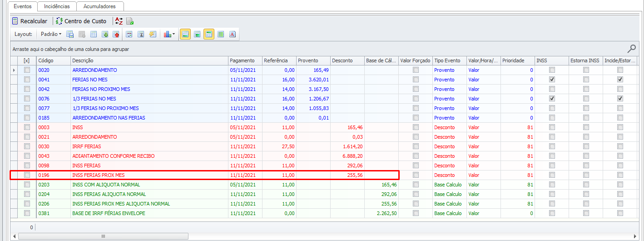This screenshot has height=241, width=644.
Task: Click the save layout icon
Action: [x=70, y=34]
